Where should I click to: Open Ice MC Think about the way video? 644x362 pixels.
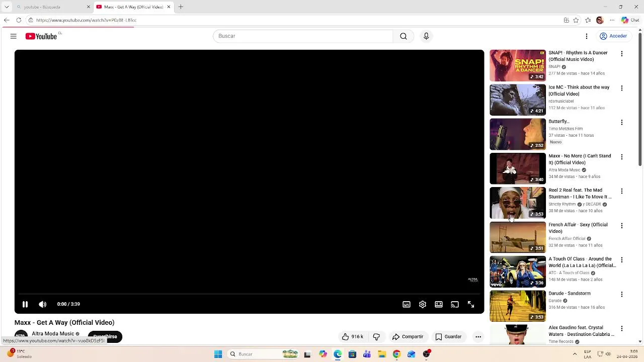point(579,90)
